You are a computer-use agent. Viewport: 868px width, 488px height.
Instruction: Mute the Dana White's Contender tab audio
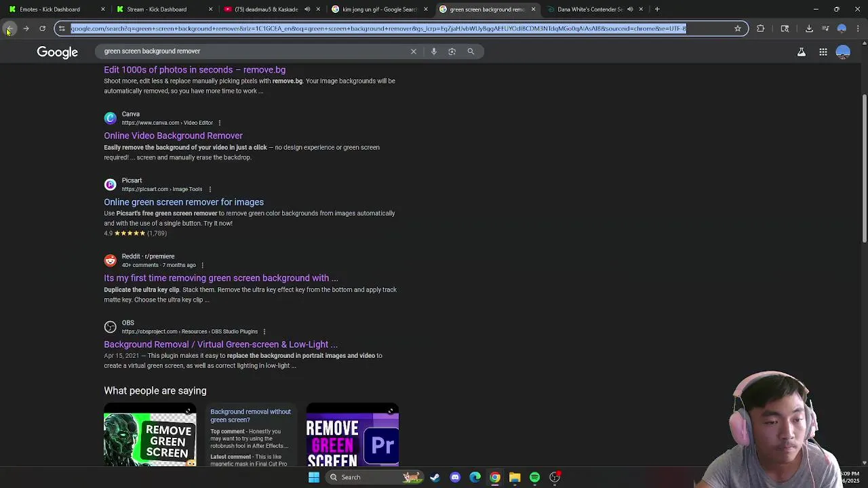coord(630,9)
